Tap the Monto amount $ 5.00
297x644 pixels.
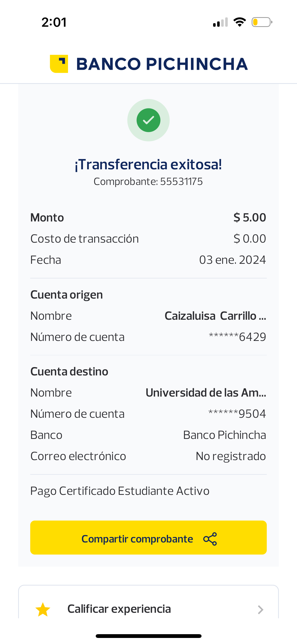250,217
